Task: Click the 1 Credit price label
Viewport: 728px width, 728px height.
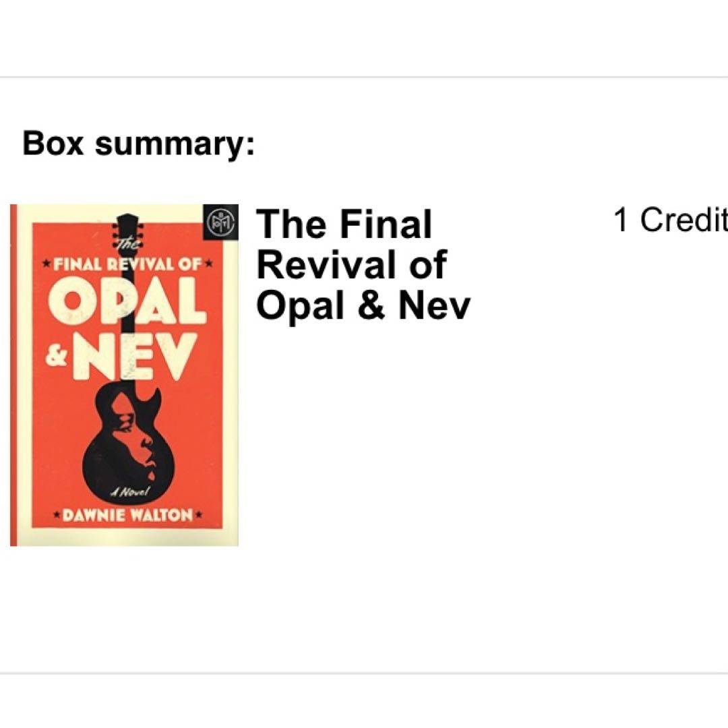Action: tap(670, 220)
